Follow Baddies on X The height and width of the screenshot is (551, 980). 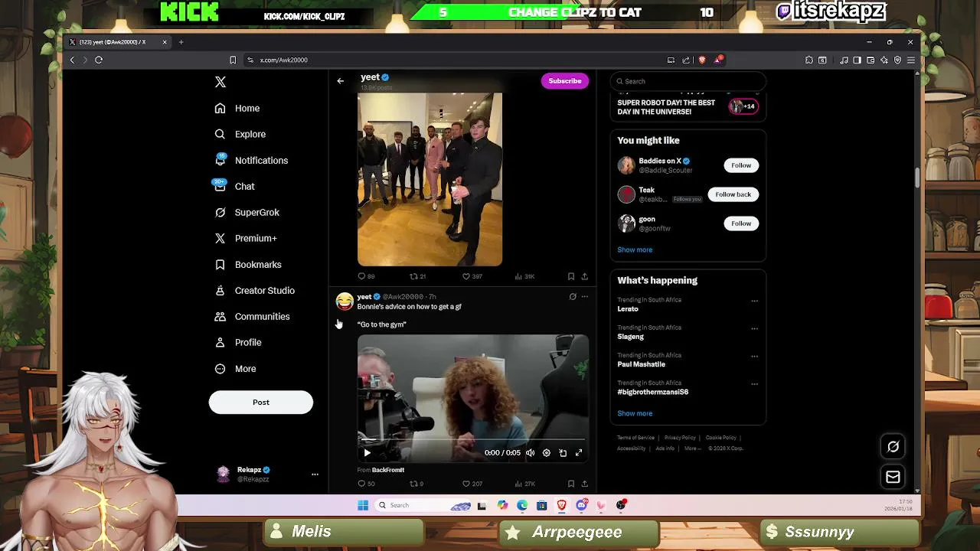click(741, 165)
